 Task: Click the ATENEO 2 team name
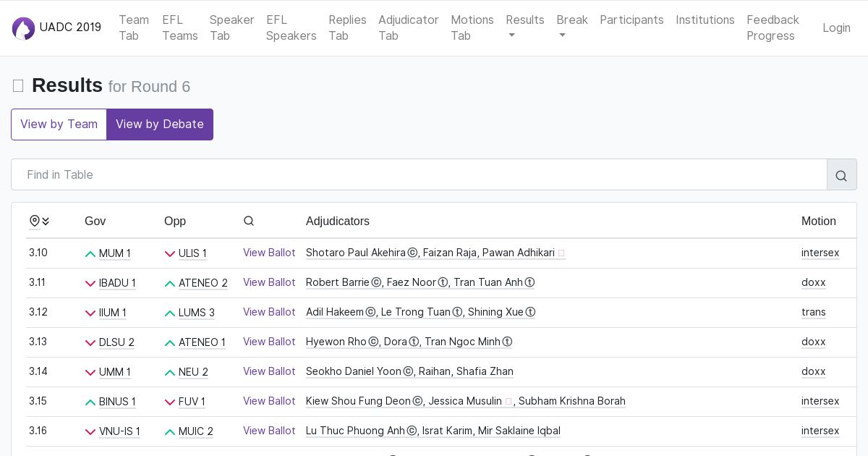203,283
